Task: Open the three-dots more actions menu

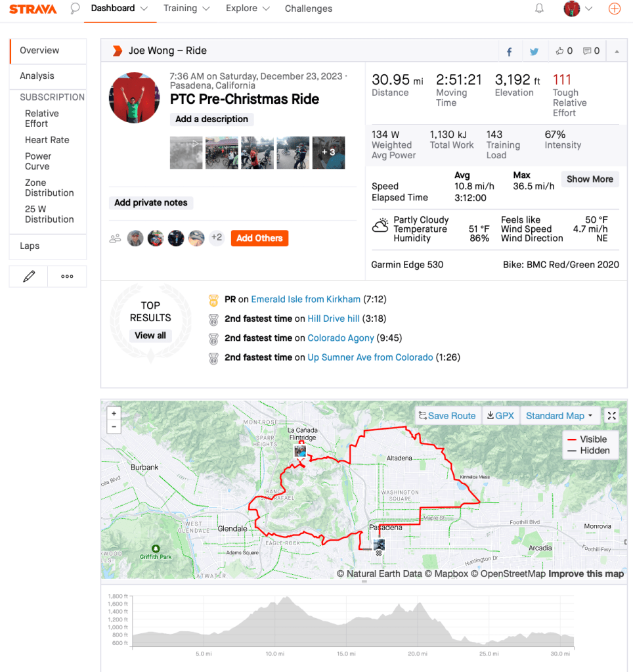Action: 67,277
